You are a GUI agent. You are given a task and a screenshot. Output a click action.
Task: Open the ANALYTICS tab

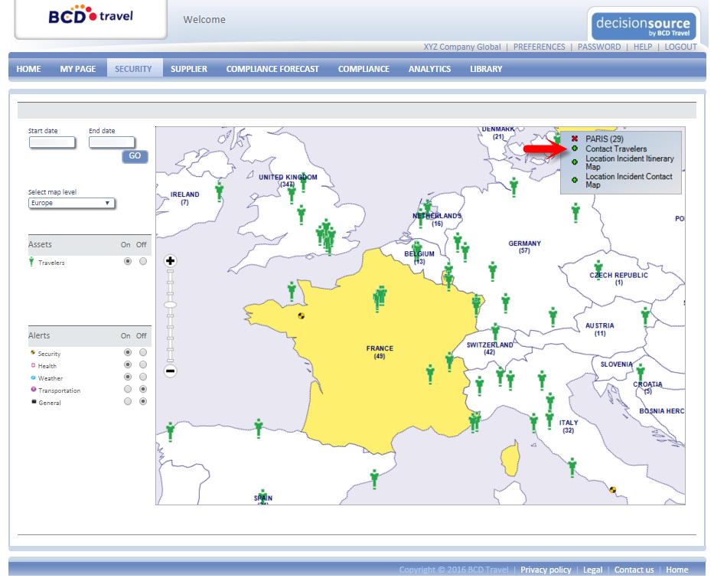tap(429, 69)
